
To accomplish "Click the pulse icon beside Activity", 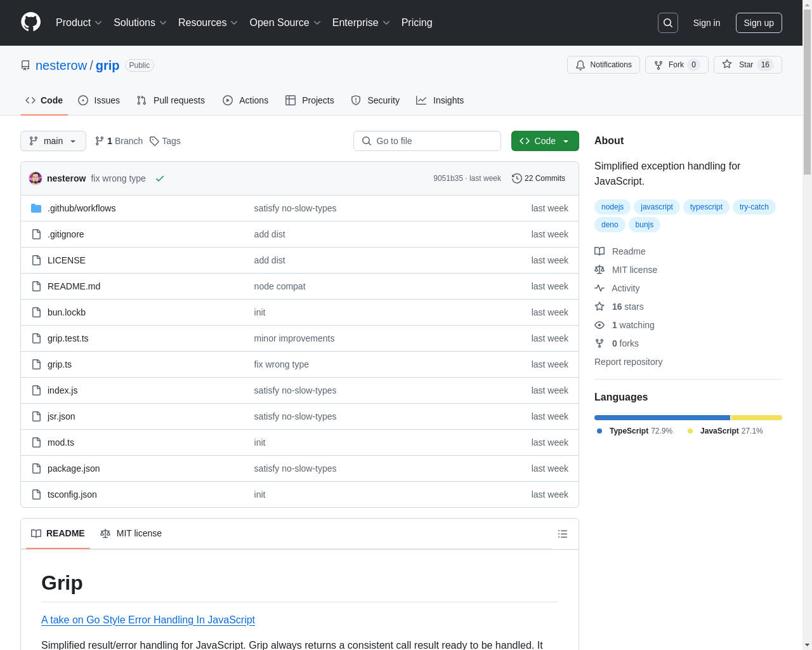I will (x=599, y=288).
